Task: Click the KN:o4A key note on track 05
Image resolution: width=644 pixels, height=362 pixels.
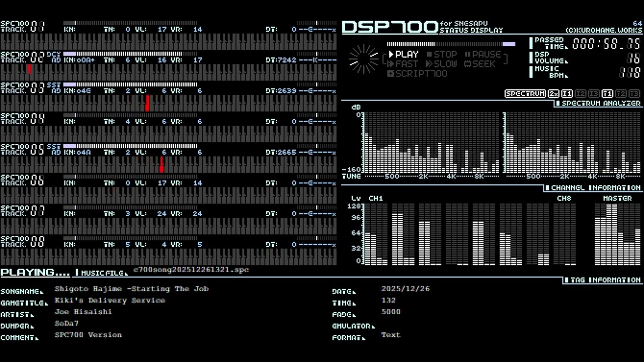Action: [77, 152]
